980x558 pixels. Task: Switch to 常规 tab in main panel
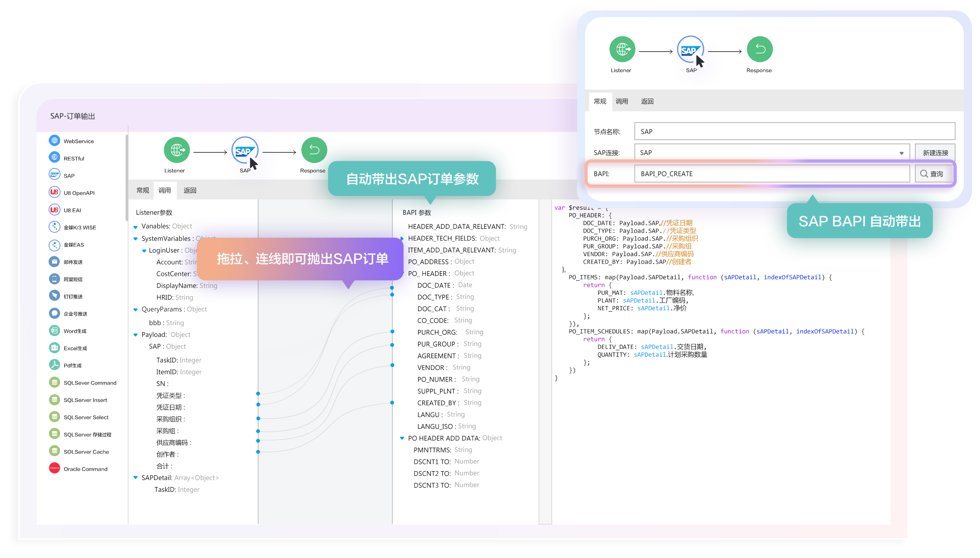click(142, 191)
